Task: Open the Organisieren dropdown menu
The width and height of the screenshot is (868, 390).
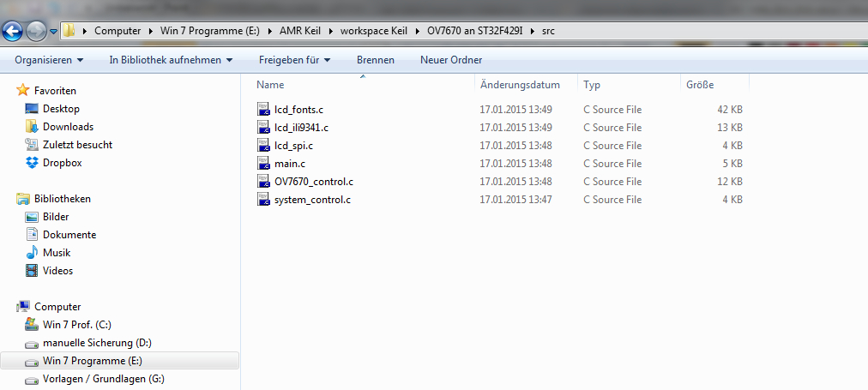Action: coord(49,60)
